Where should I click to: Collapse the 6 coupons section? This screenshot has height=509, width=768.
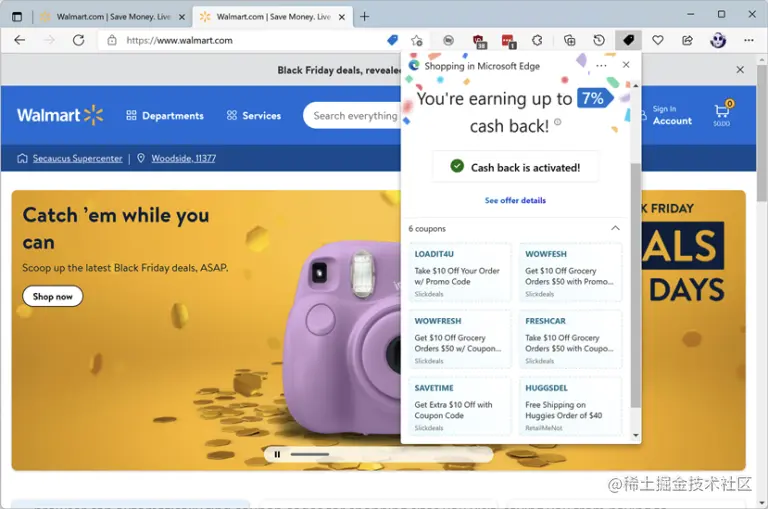[x=615, y=228]
